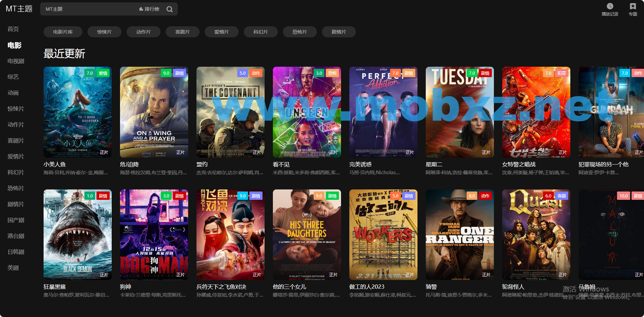Viewport: 644px width, 317px height.
Task: Open the Unseen movie poster
Action: point(307,112)
